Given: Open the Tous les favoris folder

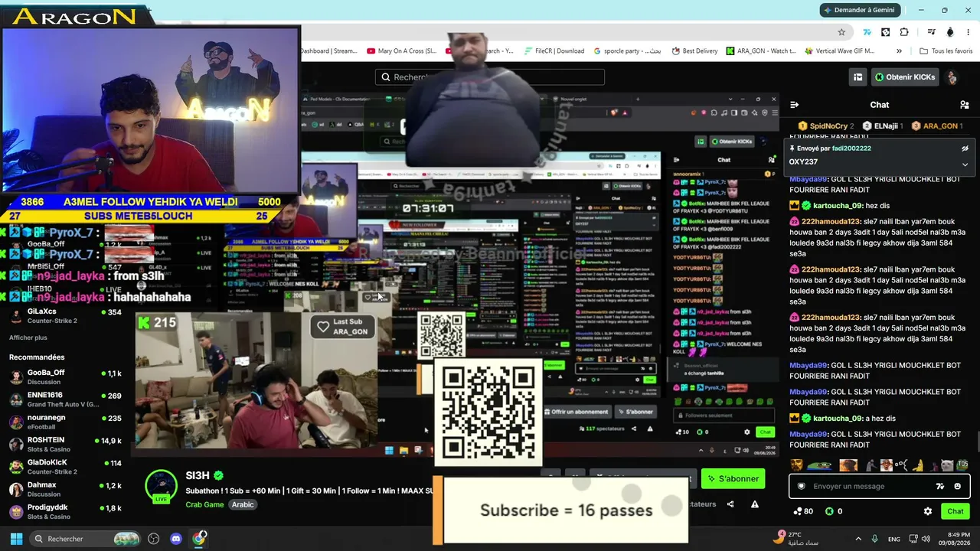Looking at the screenshot, I should click(946, 51).
